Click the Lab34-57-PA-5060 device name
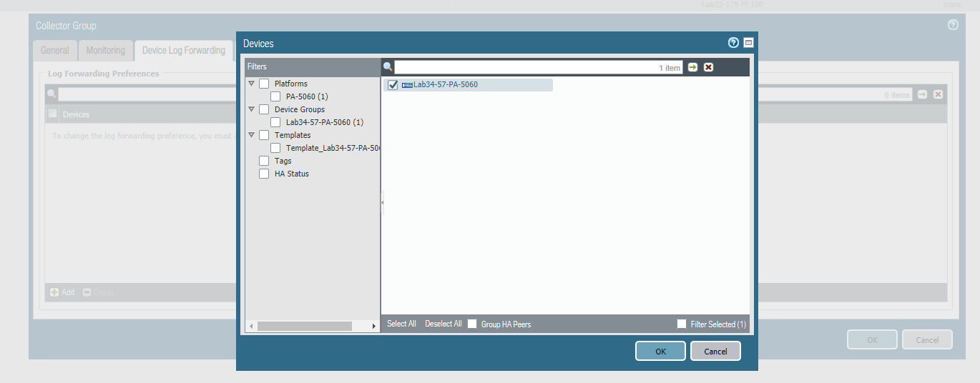The height and width of the screenshot is (383, 980). coord(446,85)
